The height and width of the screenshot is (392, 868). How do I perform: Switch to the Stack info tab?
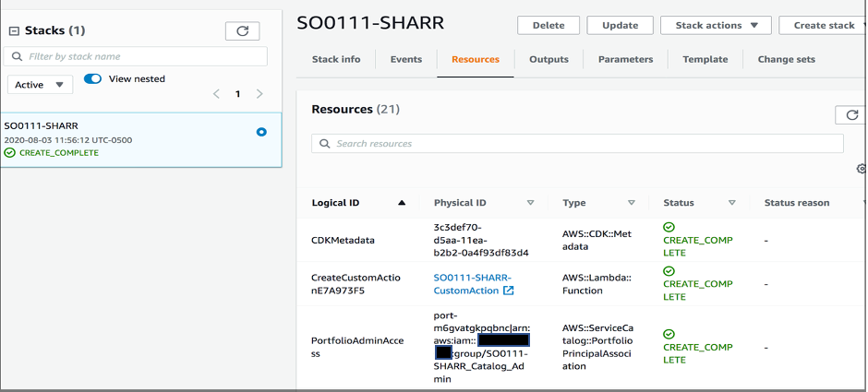point(336,59)
